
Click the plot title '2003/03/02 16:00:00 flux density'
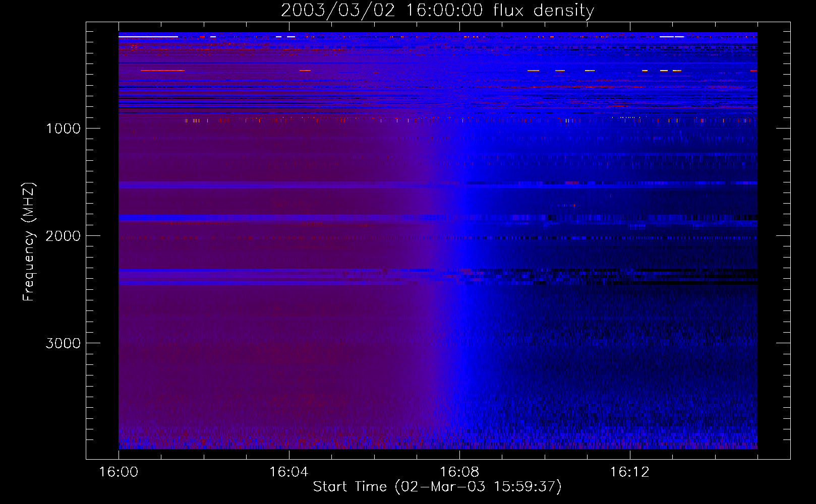click(x=437, y=10)
